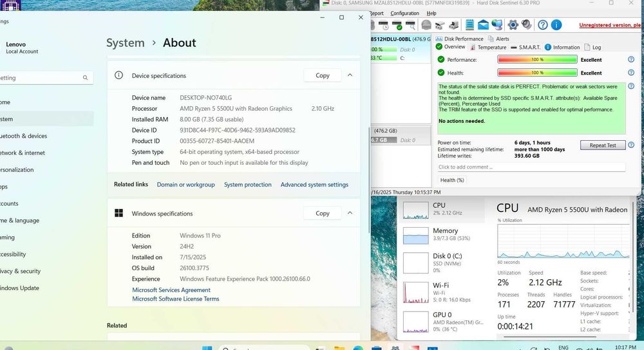Open the Help menu in Hard Disk Sentinel
The width and height of the screenshot is (644, 350).
coord(431,13)
